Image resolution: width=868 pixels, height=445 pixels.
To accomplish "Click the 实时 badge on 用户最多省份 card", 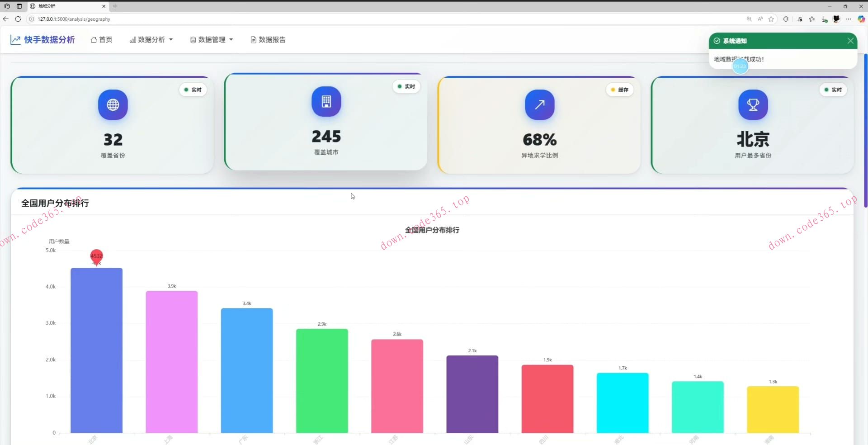I will pyautogui.click(x=833, y=90).
